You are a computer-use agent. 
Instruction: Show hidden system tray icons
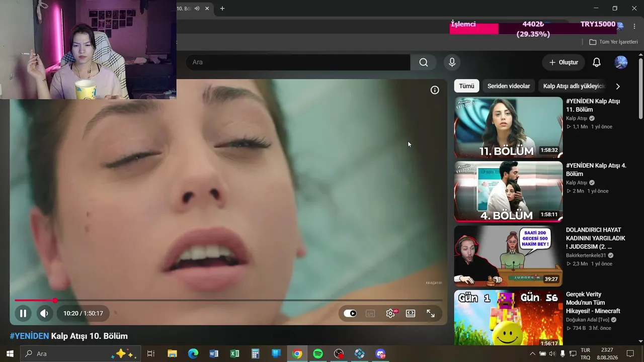532,353
